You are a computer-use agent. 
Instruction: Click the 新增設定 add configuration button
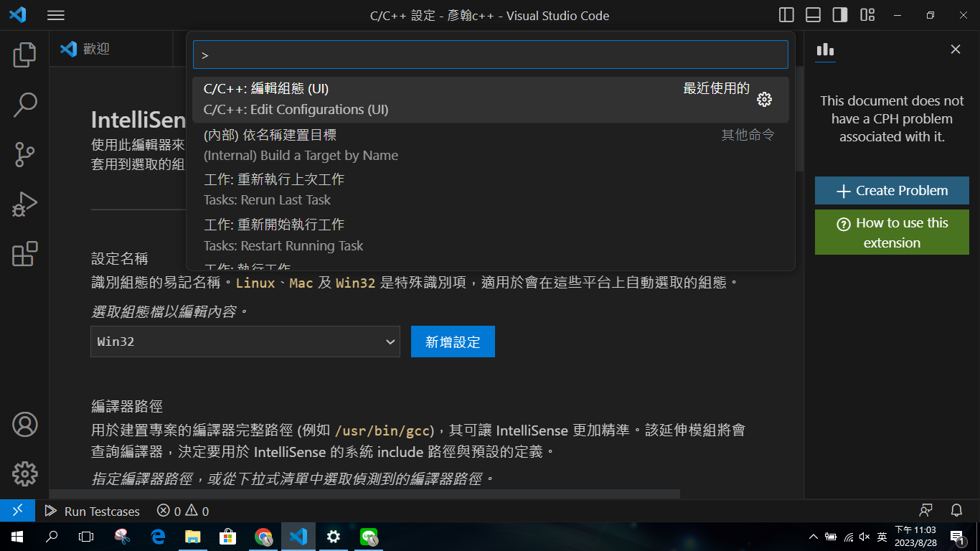(453, 342)
